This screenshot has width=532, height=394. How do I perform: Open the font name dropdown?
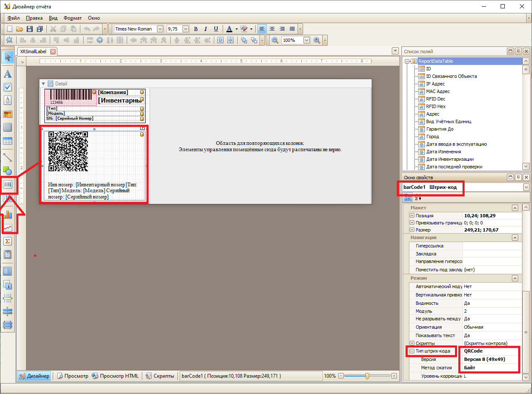pos(160,29)
